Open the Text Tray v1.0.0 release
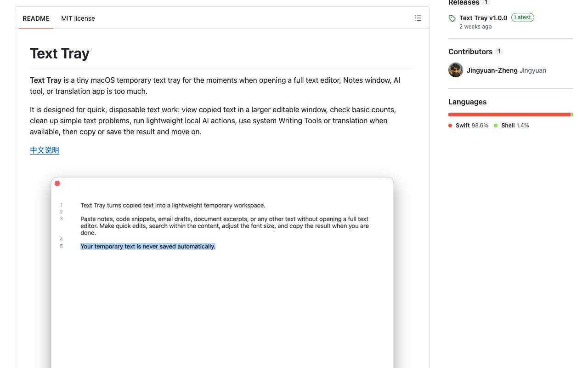 483,18
